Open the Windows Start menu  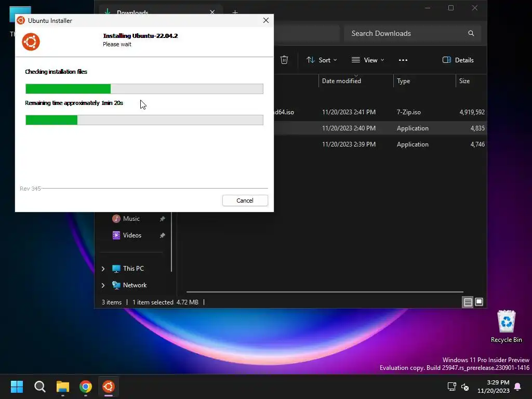[x=17, y=387]
